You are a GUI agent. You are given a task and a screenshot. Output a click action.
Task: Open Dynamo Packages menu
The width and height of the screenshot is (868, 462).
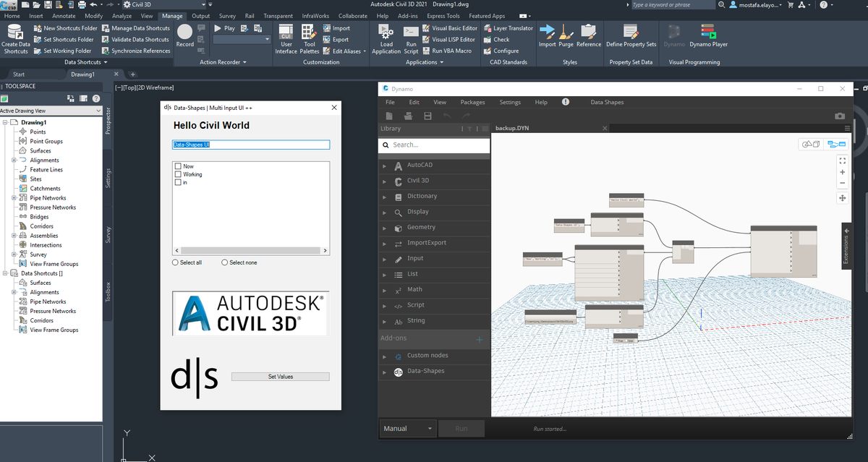pyautogui.click(x=472, y=102)
